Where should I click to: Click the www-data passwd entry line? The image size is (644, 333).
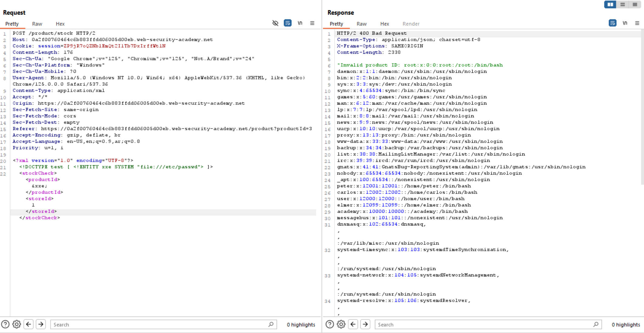coord(420,141)
